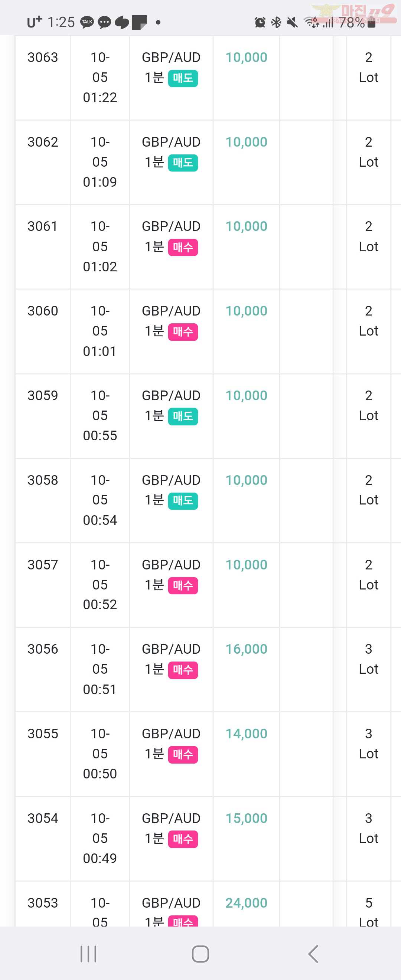Tap the alarm clock status icon
Image resolution: width=401 pixels, height=980 pixels.
click(260, 22)
